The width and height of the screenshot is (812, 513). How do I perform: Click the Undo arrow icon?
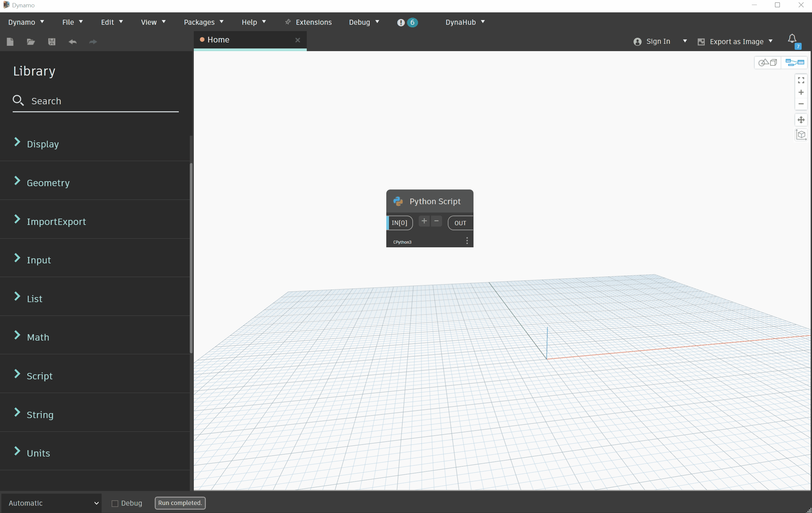[x=73, y=41]
